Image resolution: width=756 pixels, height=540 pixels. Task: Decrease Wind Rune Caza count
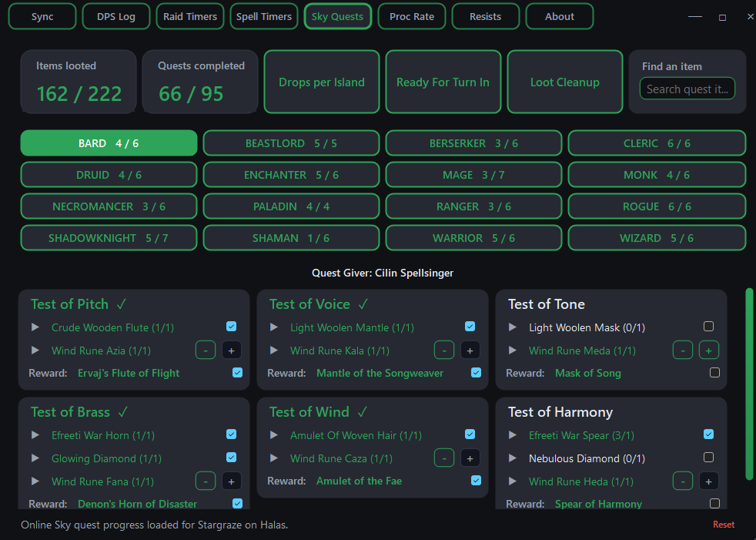444,458
